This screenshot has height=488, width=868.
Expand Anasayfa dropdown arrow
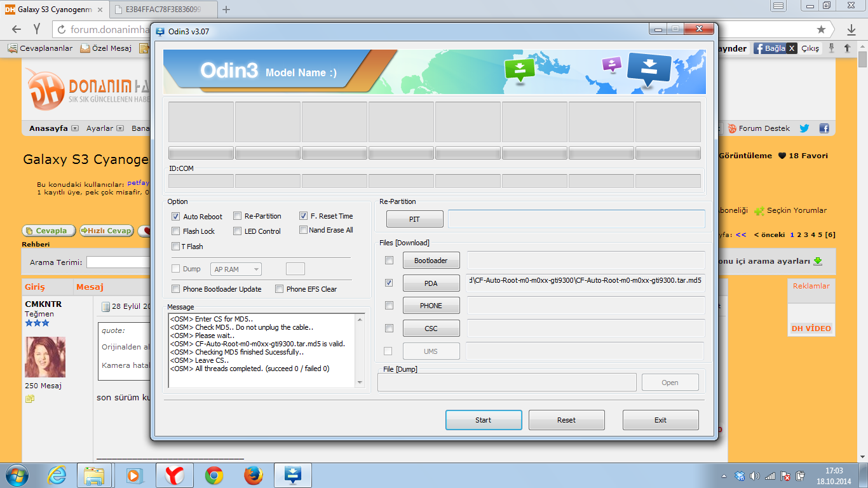(75, 128)
